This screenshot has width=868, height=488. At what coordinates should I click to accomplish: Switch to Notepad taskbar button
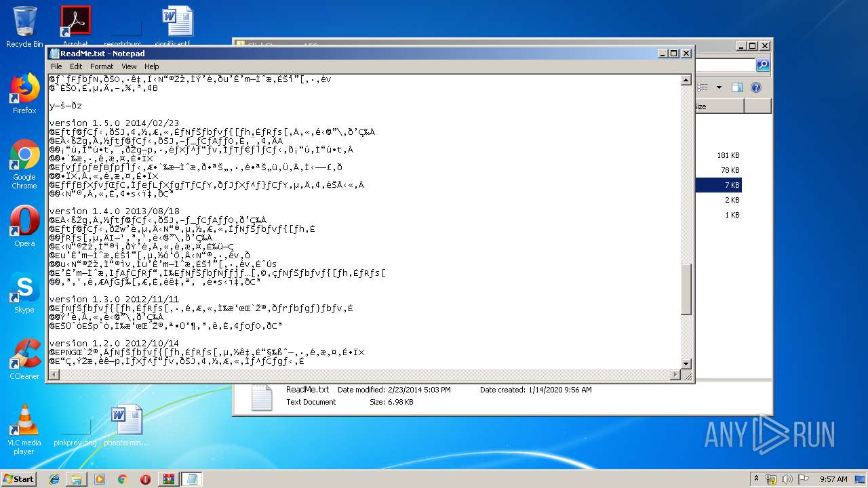[x=192, y=479]
